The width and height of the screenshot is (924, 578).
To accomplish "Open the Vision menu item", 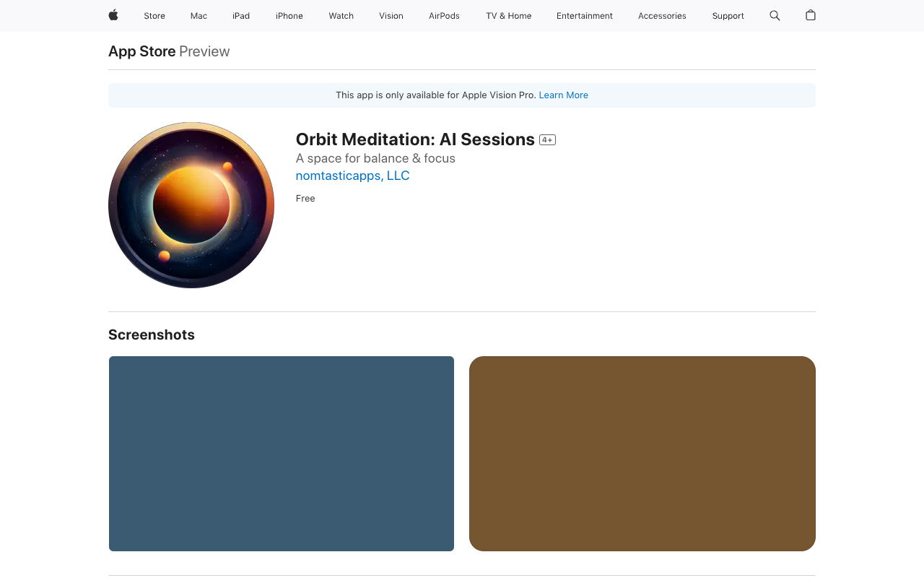I will (391, 16).
